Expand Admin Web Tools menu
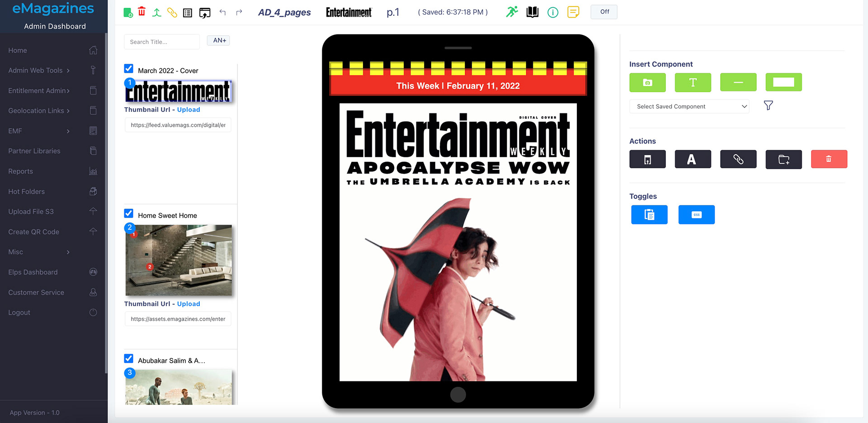 coord(53,71)
